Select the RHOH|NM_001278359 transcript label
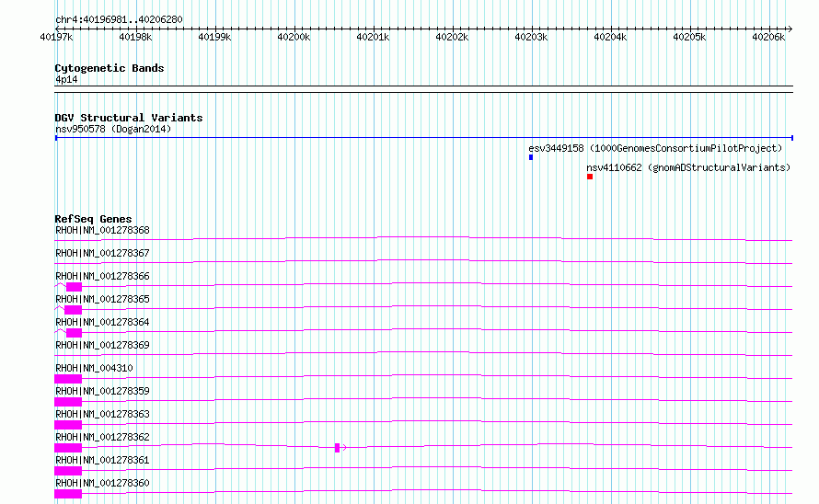 pyautogui.click(x=102, y=391)
